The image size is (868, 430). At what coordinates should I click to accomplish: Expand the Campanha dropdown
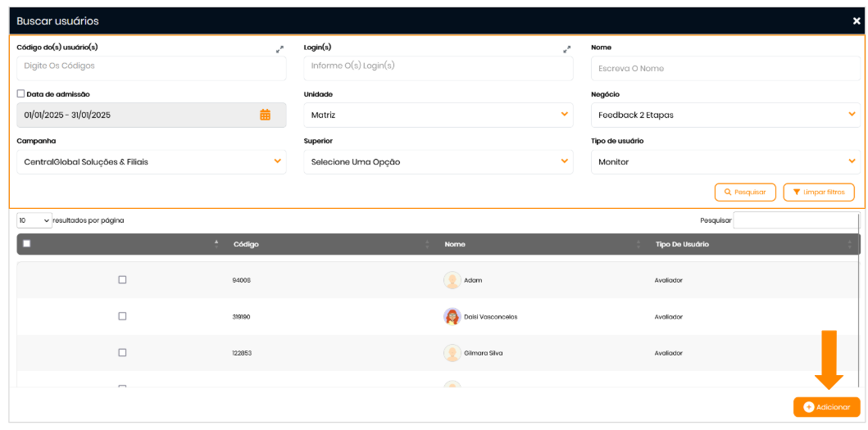151,161
